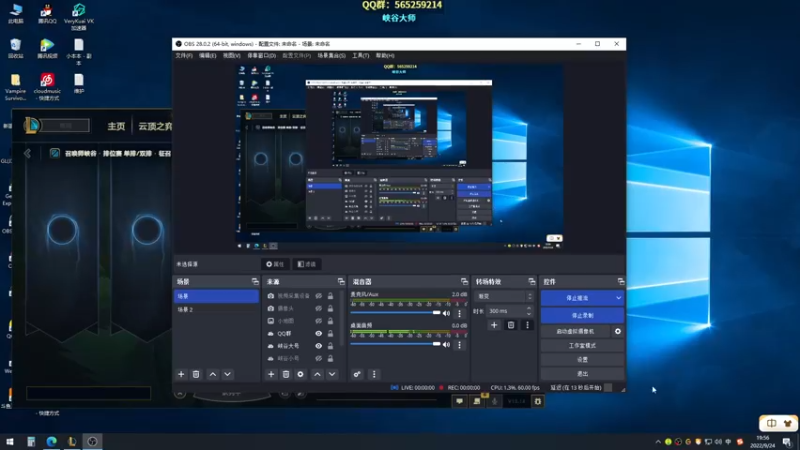
Task: Pop out the 来源 dock panel
Action: pyautogui.click(x=341, y=282)
